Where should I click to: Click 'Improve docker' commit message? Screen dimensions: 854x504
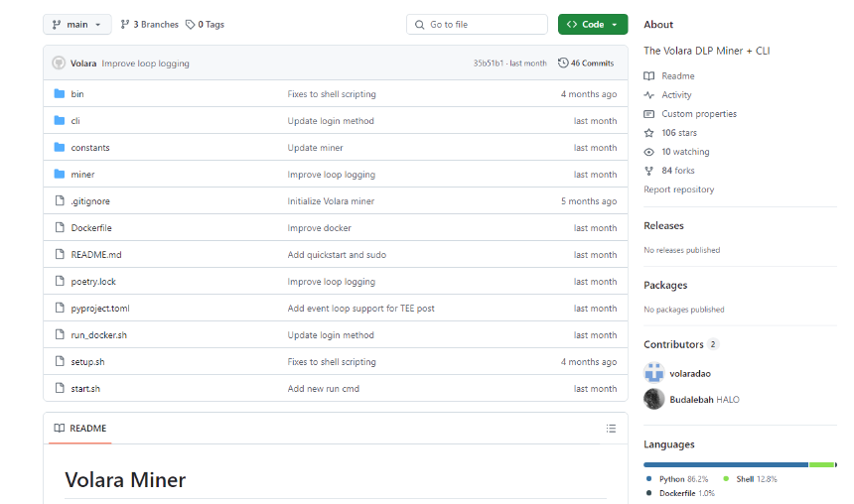(x=319, y=228)
